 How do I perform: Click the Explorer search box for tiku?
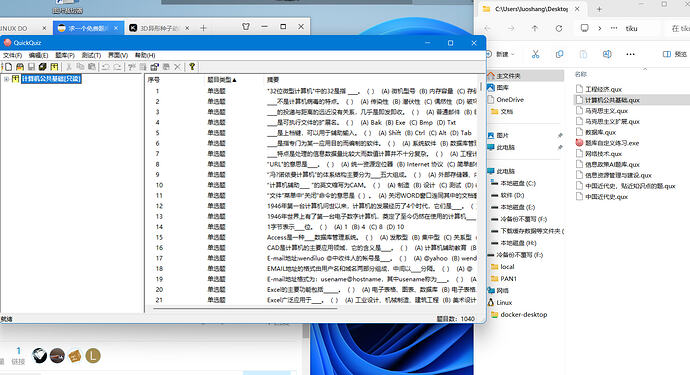point(678,28)
